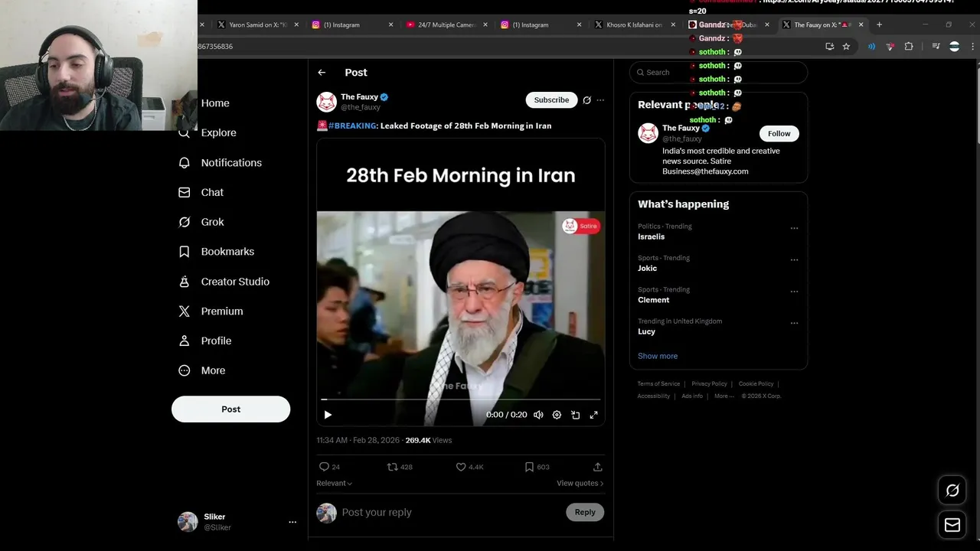Viewport: 980px width, 551px height.
Task: Unmute the video volume icon
Action: coord(538,415)
